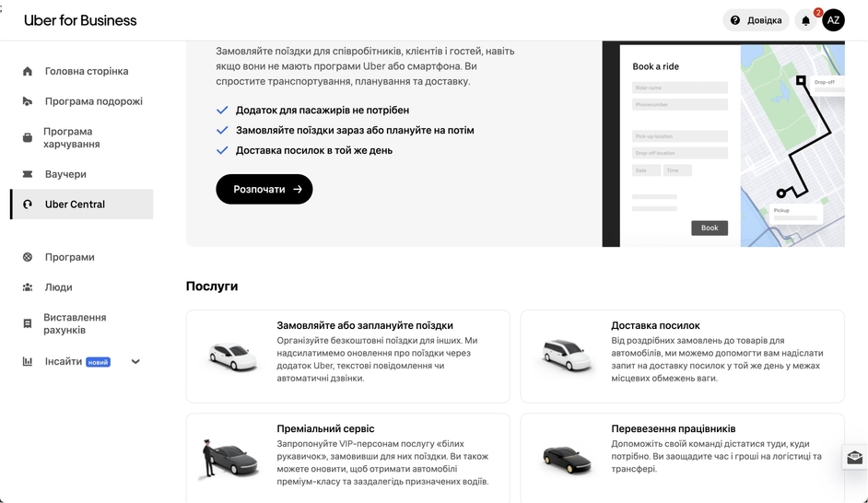868x503 pixels.
Task: Click the Uber for Business logo
Action: tap(80, 20)
